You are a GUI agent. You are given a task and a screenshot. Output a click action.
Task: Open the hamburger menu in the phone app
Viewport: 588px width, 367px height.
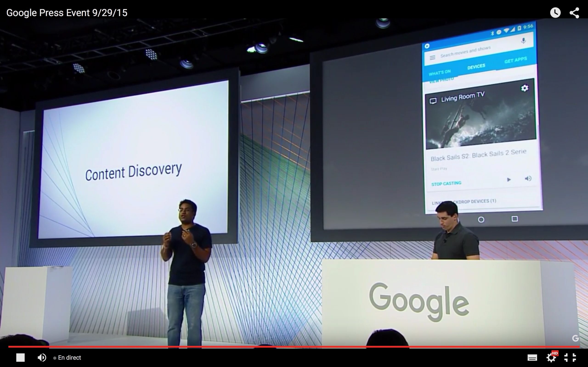(x=432, y=58)
